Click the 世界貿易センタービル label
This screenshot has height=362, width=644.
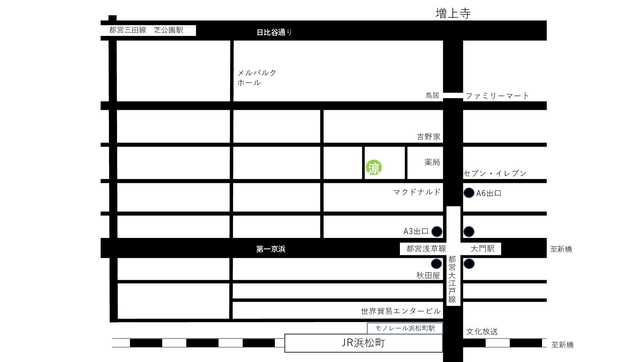tap(401, 311)
